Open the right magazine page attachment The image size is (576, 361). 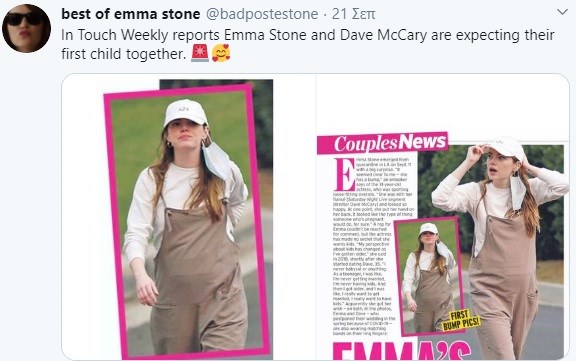[x=443, y=217]
